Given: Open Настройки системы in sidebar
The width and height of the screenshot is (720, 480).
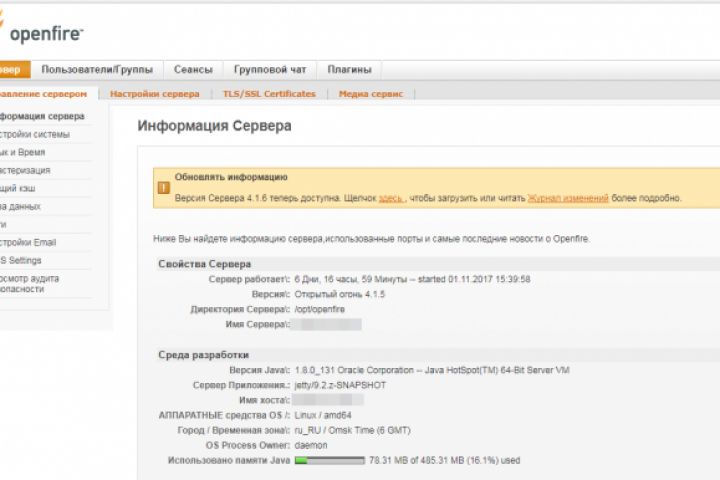Looking at the screenshot, I should [x=35, y=134].
